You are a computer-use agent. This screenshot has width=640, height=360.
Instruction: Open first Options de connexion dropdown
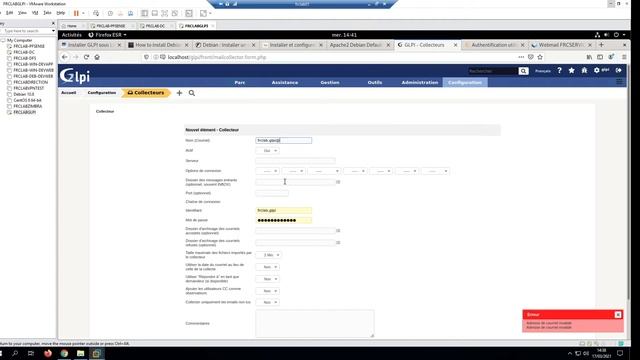(x=268, y=171)
